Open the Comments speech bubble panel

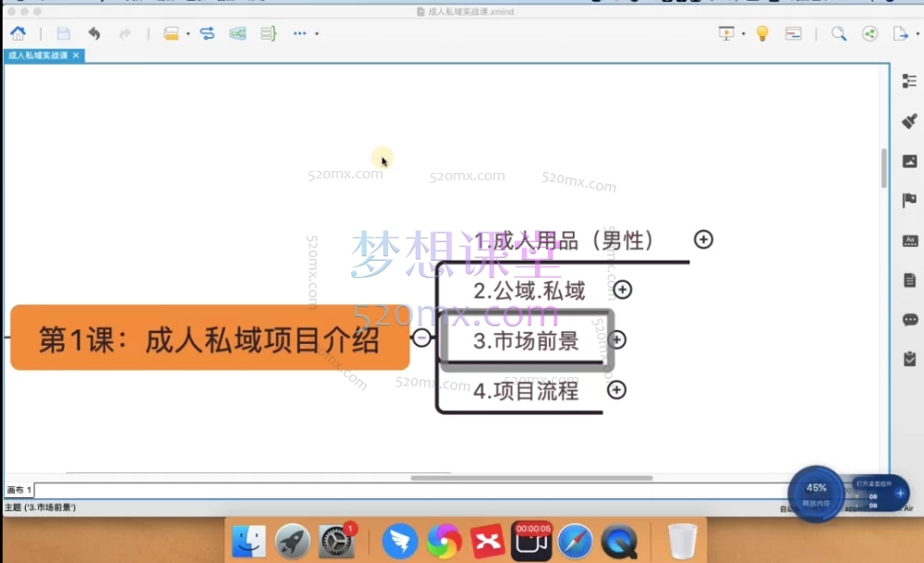[909, 320]
